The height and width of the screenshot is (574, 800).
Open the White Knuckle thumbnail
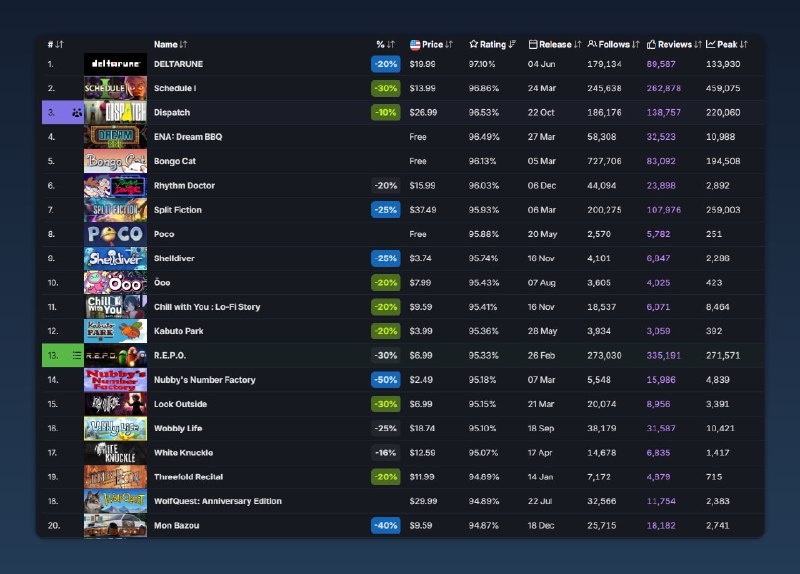coord(115,453)
